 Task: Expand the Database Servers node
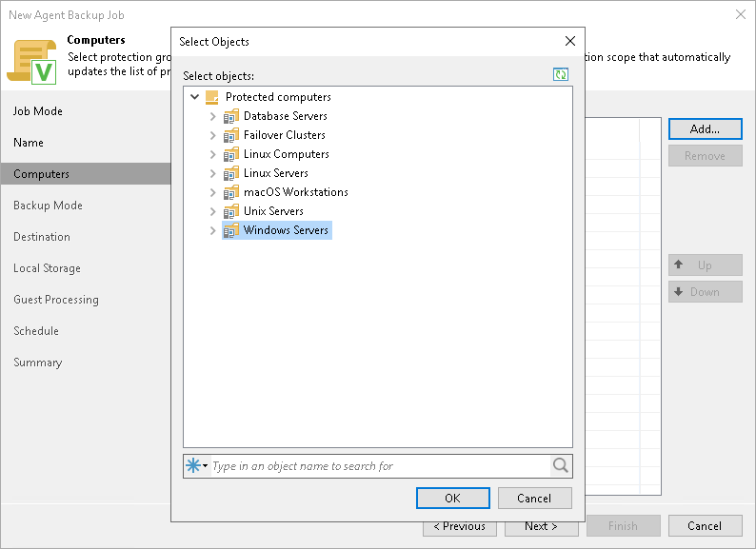[212, 116]
